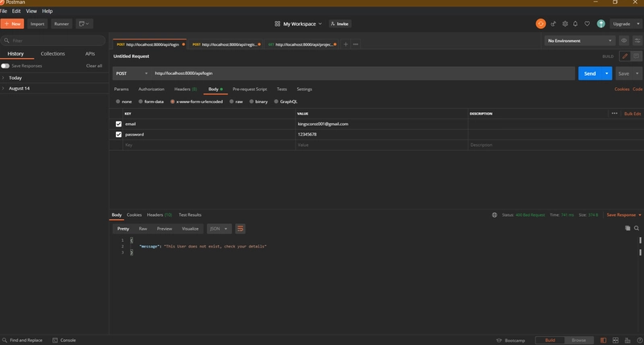Uncheck the email parameter checkbox
The image size is (644, 345).
(118, 124)
